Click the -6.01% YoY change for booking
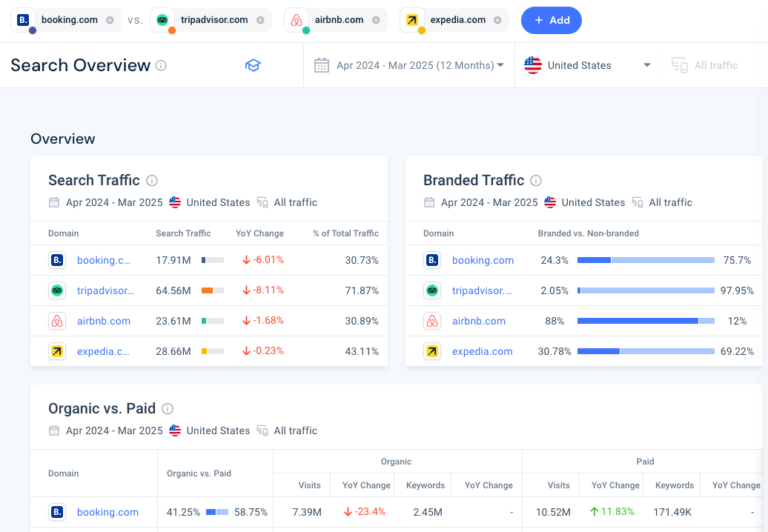 click(x=263, y=260)
